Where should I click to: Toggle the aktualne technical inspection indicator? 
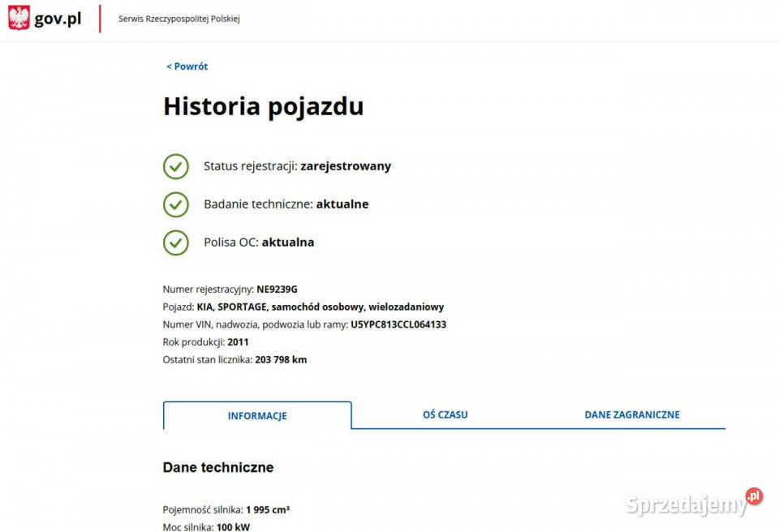(x=176, y=204)
